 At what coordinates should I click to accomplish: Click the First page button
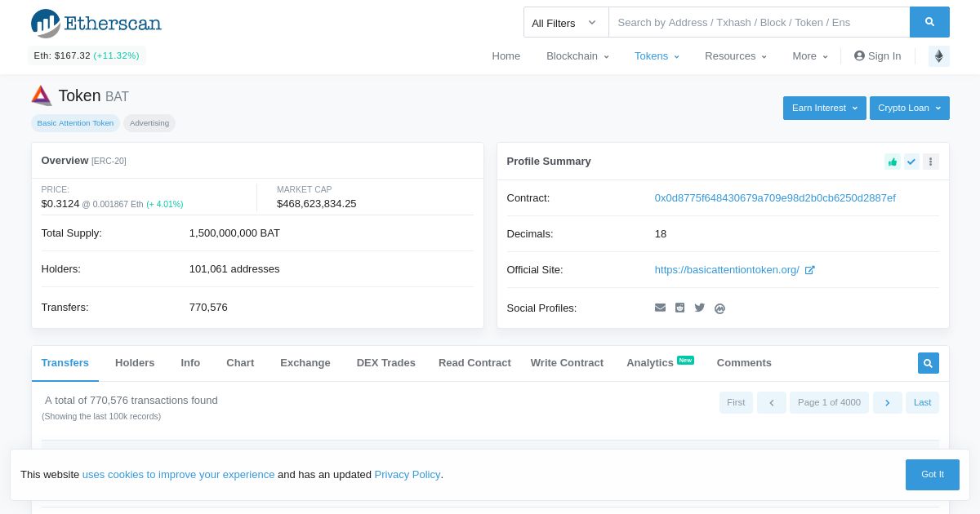pyautogui.click(x=736, y=402)
